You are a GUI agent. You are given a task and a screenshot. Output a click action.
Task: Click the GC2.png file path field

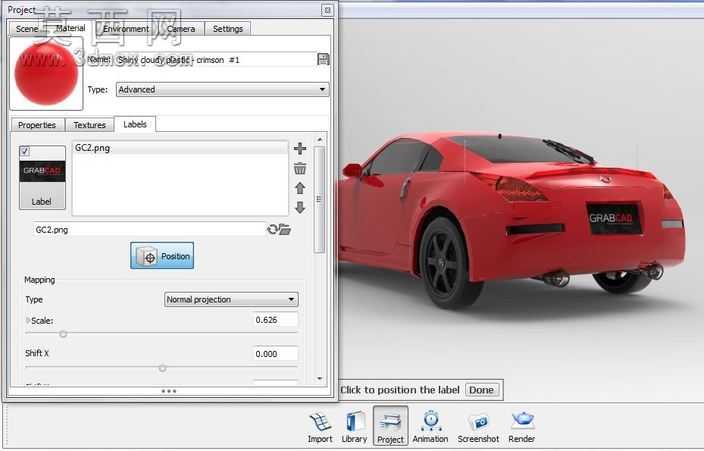pos(149,230)
